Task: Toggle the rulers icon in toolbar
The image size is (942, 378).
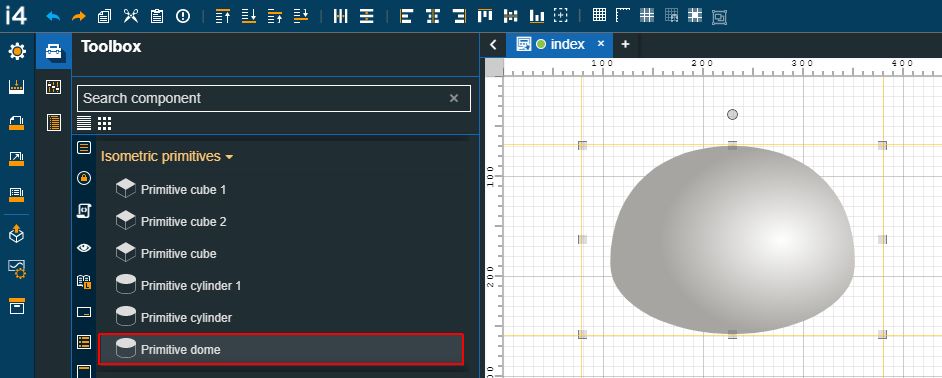Action: tap(623, 15)
